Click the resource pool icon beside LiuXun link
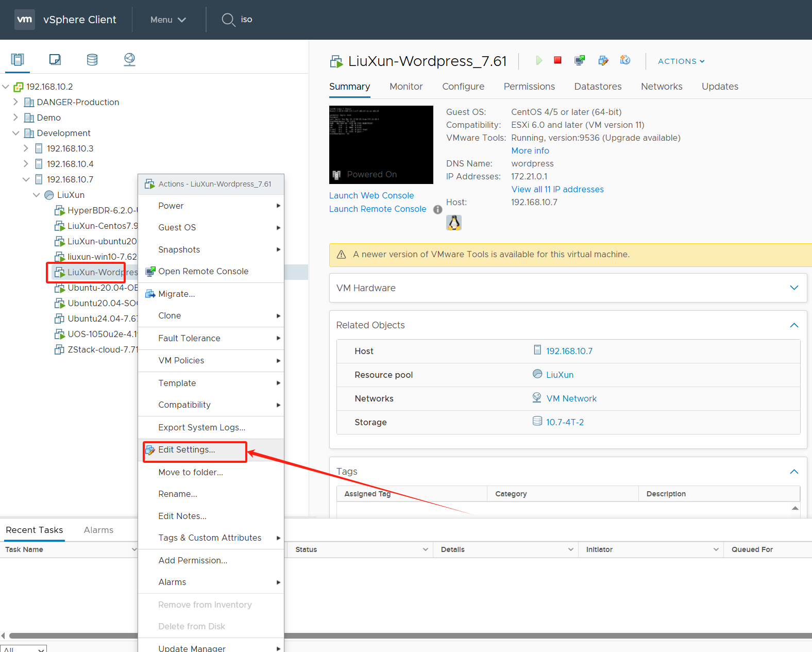The height and width of the screenshot is (652, 812). [x=537, y=374]
